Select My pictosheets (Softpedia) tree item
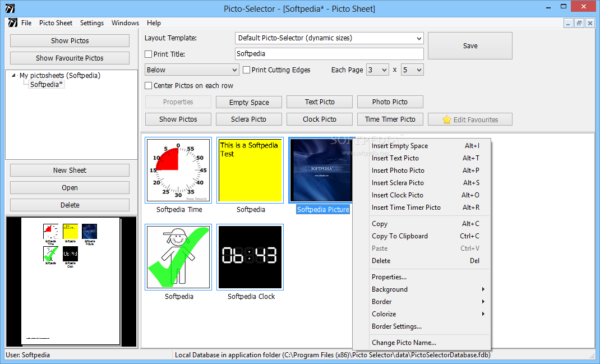This screenshot has height=364, width=600. (59, 75)
